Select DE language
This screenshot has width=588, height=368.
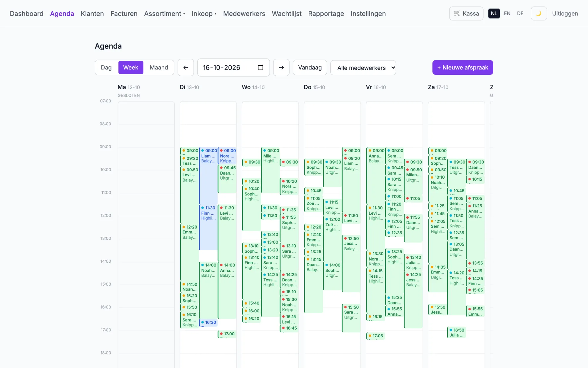tap(520, 14)
